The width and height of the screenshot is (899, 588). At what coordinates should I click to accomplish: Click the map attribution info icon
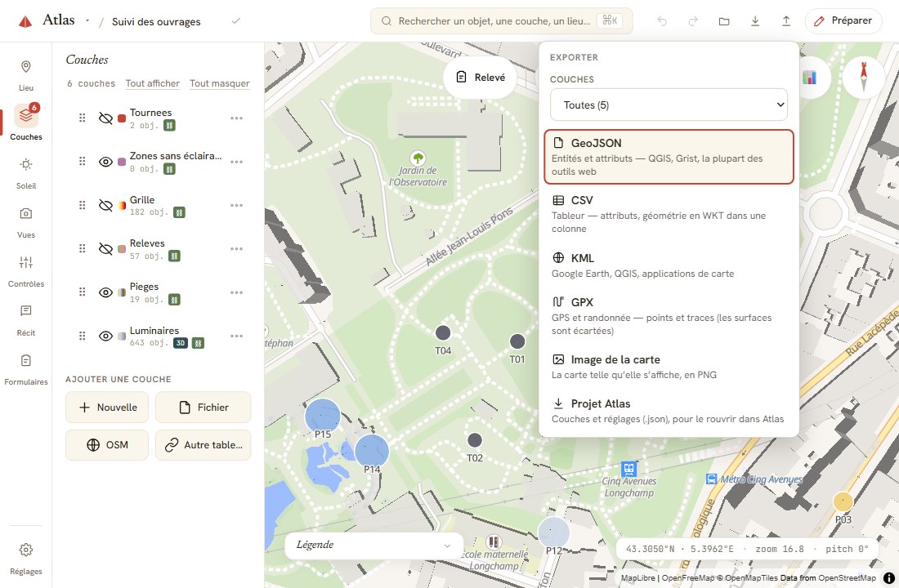(888, 577)
